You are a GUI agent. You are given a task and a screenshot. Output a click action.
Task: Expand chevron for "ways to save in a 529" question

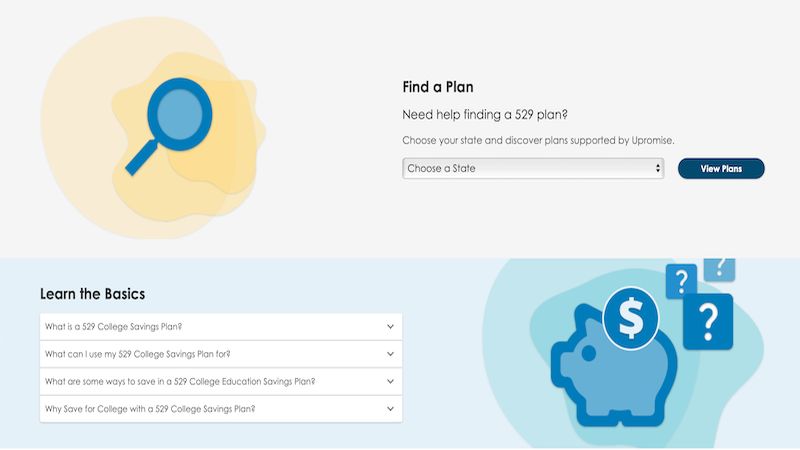[x=390, y=381]
